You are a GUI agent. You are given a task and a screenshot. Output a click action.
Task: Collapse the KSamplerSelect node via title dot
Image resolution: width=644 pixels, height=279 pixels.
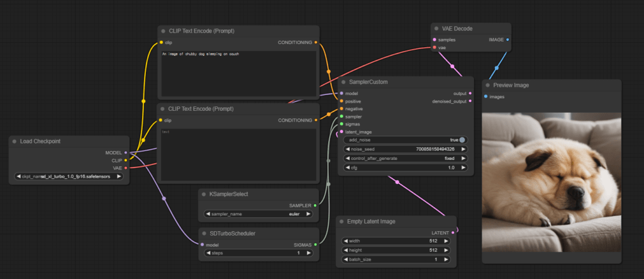[x=203, y=194]
